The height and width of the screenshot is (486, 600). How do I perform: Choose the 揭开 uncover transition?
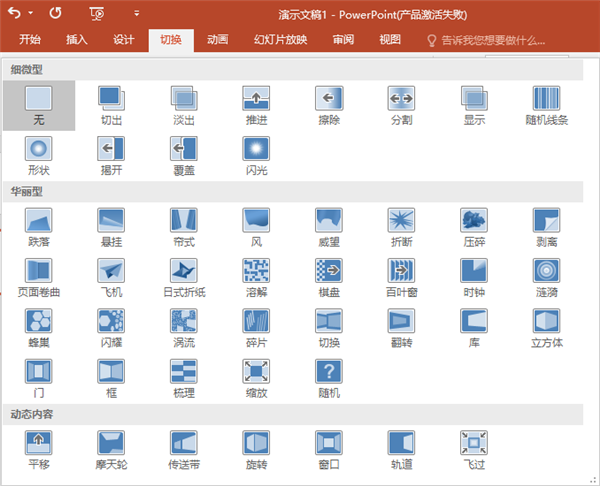point(111,156)
